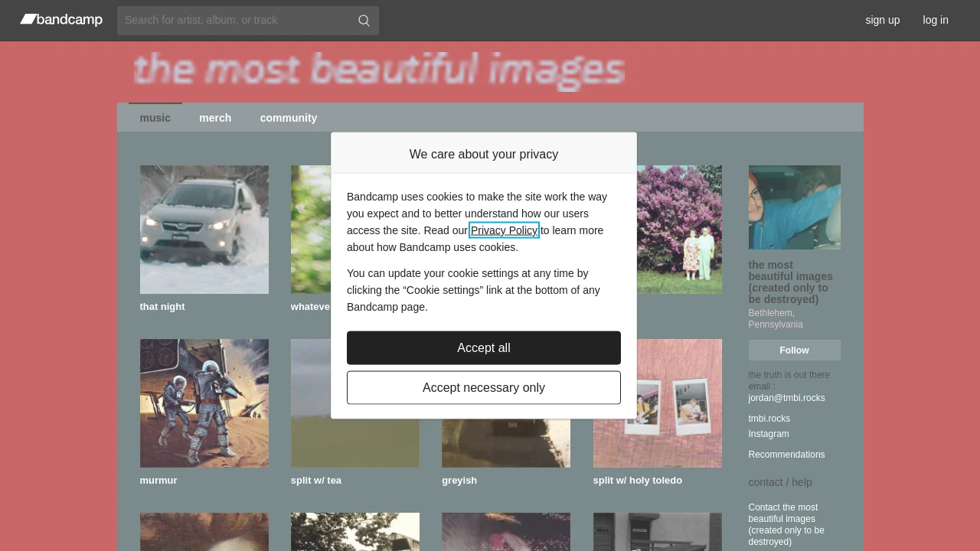Click the artist profile photo
Screen dimensions: 980x551
(x=795, y=207)
